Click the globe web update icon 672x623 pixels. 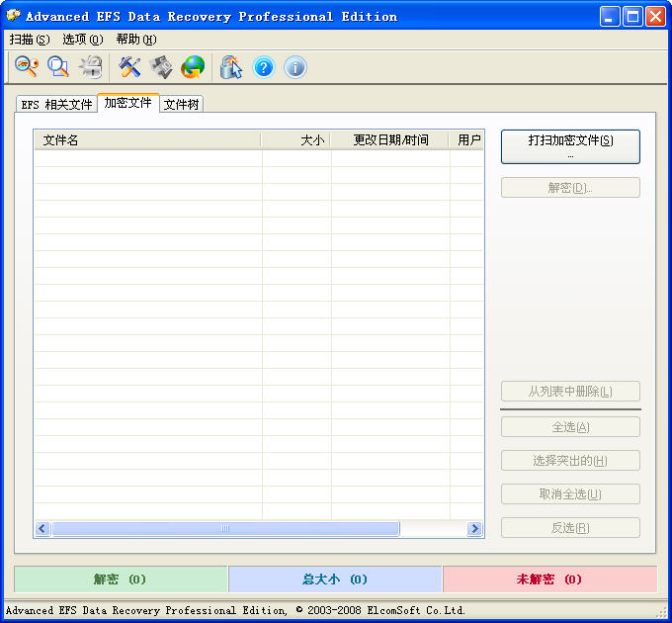[x=193, y=67]
